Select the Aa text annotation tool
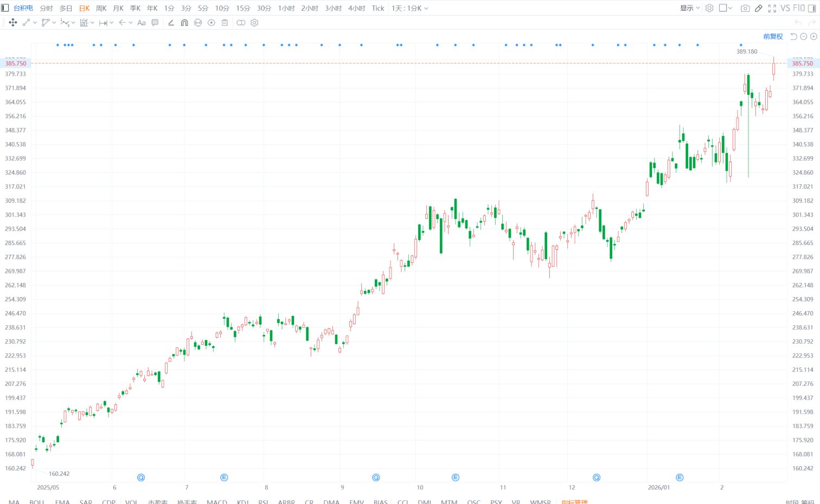The height and width of the screenshot is (504, 820). click(x=142, y=23)
